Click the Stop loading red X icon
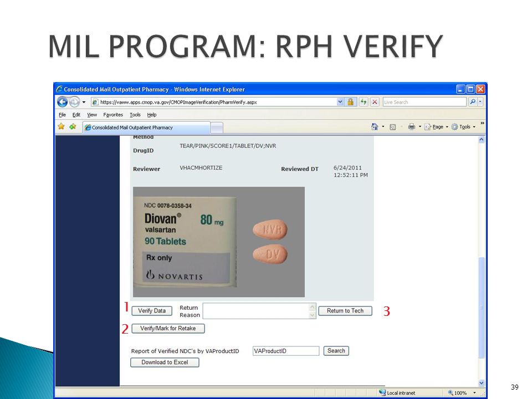Viewport: 532px width, 399px height. click(x=375, y=102)
